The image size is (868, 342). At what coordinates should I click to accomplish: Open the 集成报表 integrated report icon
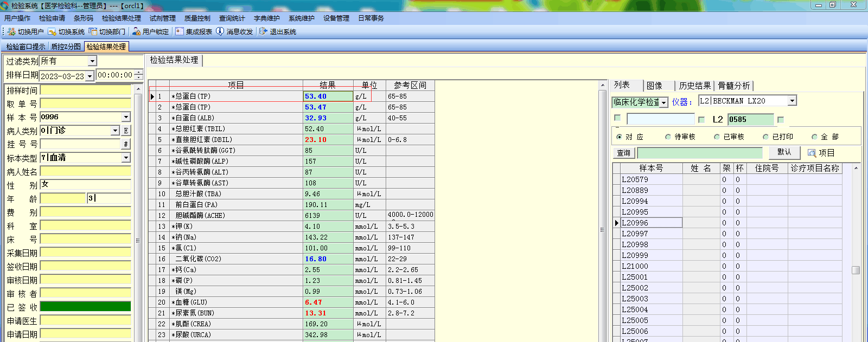pyautogui.click(x=180, y=31)
